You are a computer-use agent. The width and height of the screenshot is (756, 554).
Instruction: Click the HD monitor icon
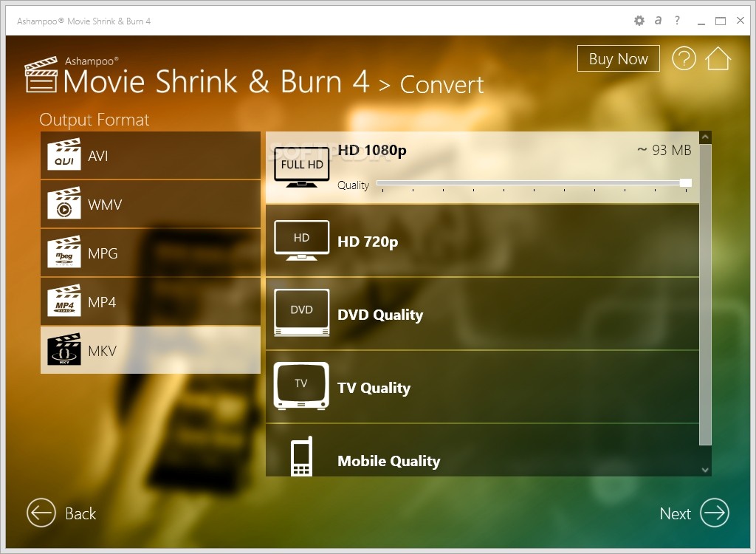tap(302, 240)
